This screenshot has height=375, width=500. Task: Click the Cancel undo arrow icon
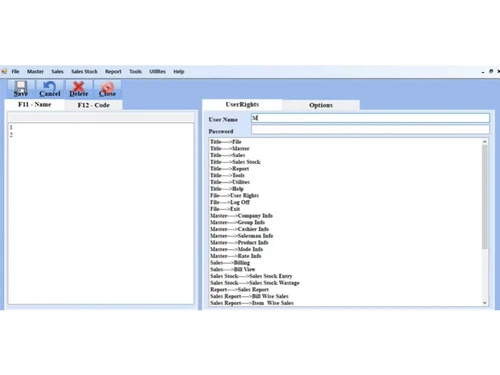tap(50, 87)
